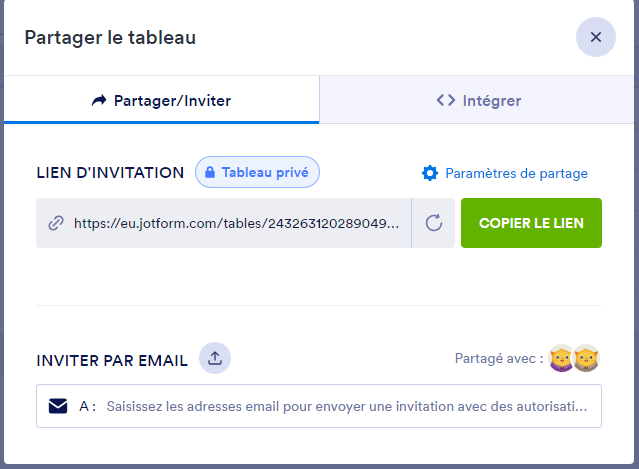Click the Lien d'invitation heading
Viewport: 639px width, 469px height.
click(x=110, y=173)
